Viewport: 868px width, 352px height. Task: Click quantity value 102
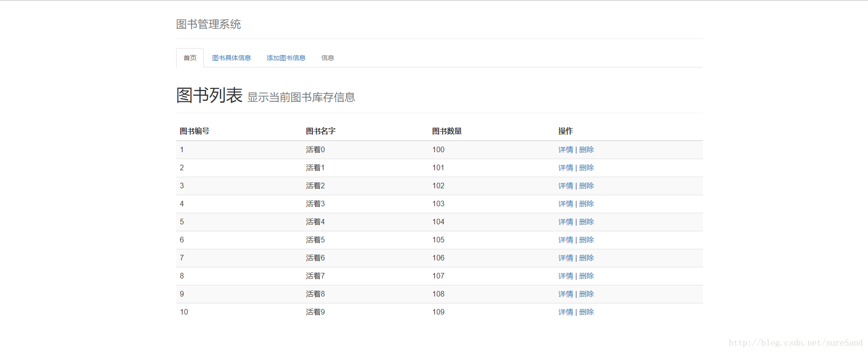(438, 186)
